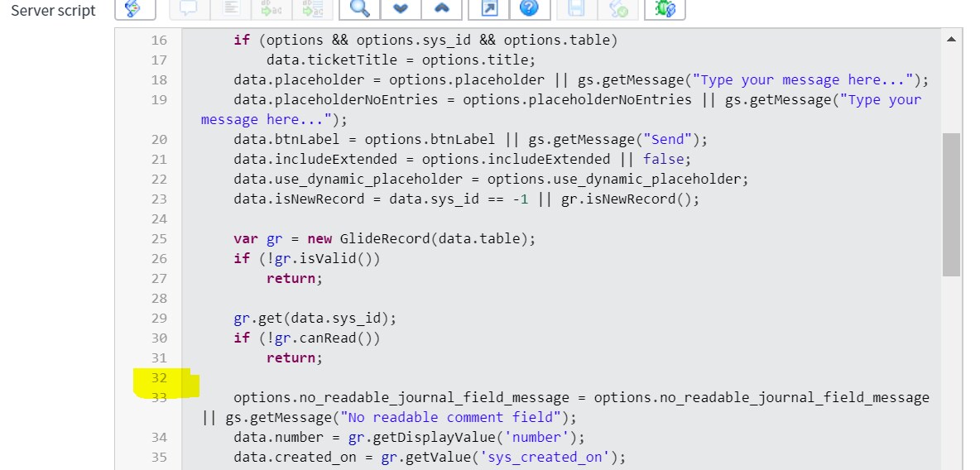Click 'gr.get(data.sys_id);' on line 29
Image resolution: width=980 pixels, height=470 pixels.
coord(315,318)
